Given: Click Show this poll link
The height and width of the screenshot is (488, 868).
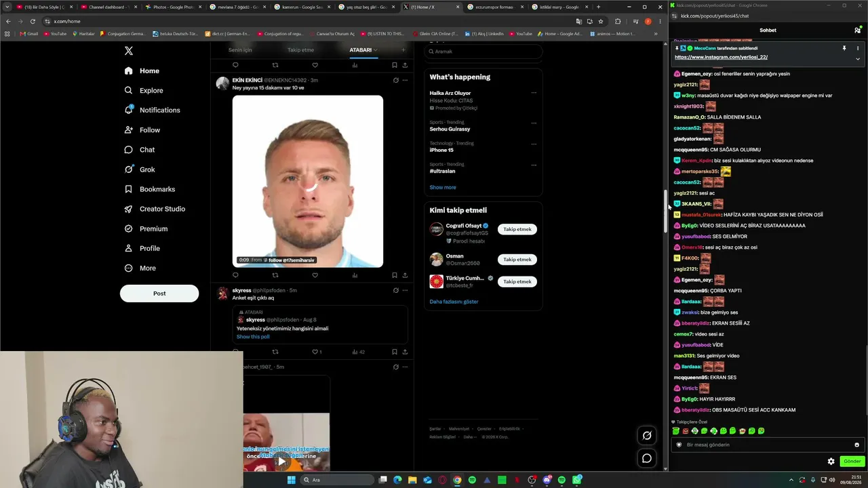Looking at the screenshot, I should coord(253,337).
